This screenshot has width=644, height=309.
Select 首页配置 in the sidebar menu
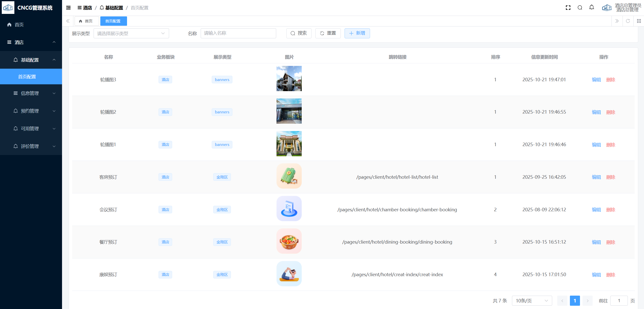point(27,76)
